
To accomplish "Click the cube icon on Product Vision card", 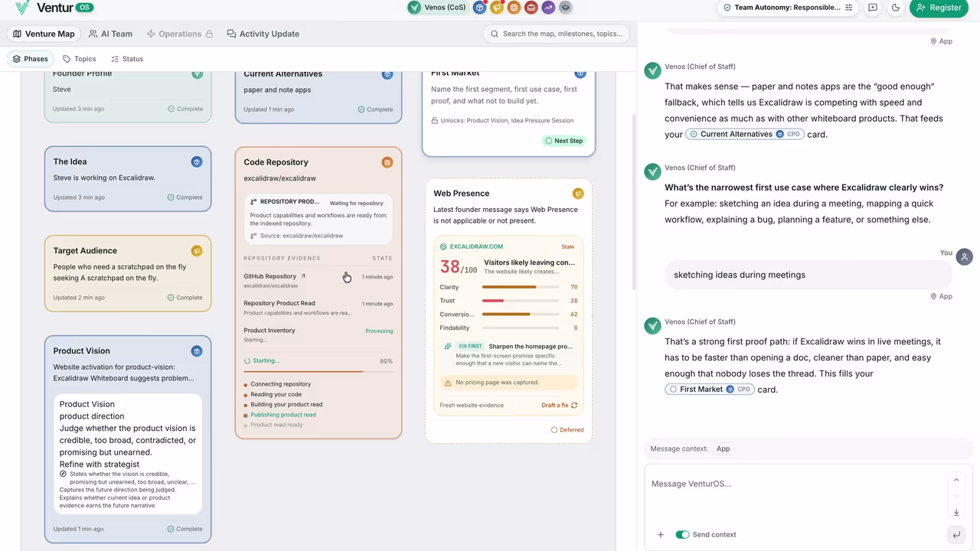I will pyautogui.click(x=197, y=350).
